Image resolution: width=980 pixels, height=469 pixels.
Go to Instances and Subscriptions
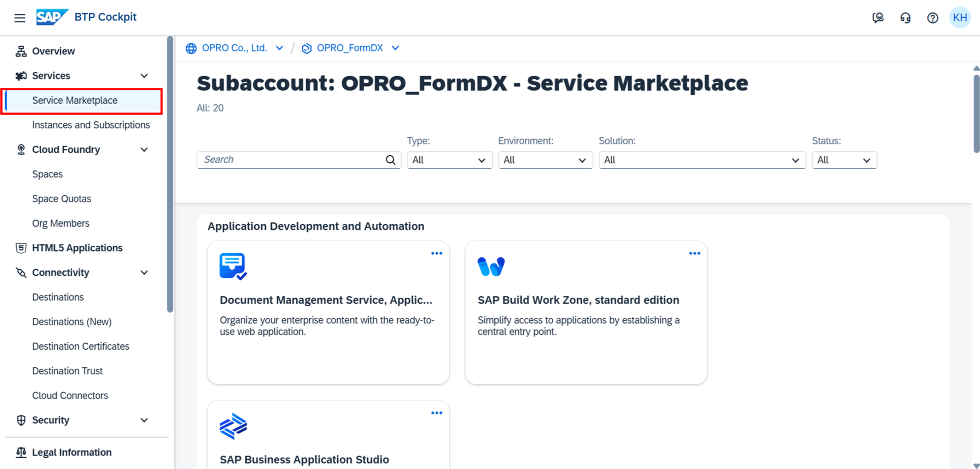coord(91,125)
